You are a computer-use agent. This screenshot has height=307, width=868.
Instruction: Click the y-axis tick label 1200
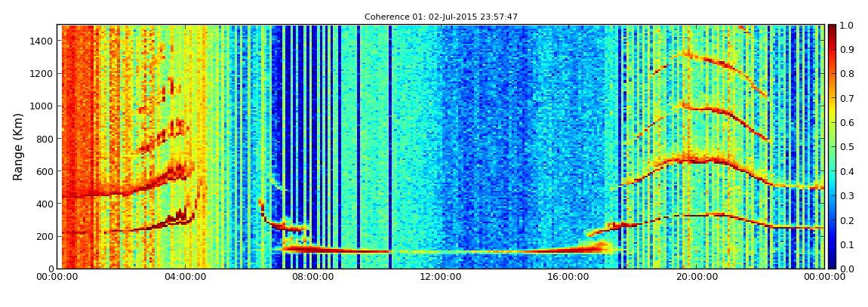42,74
